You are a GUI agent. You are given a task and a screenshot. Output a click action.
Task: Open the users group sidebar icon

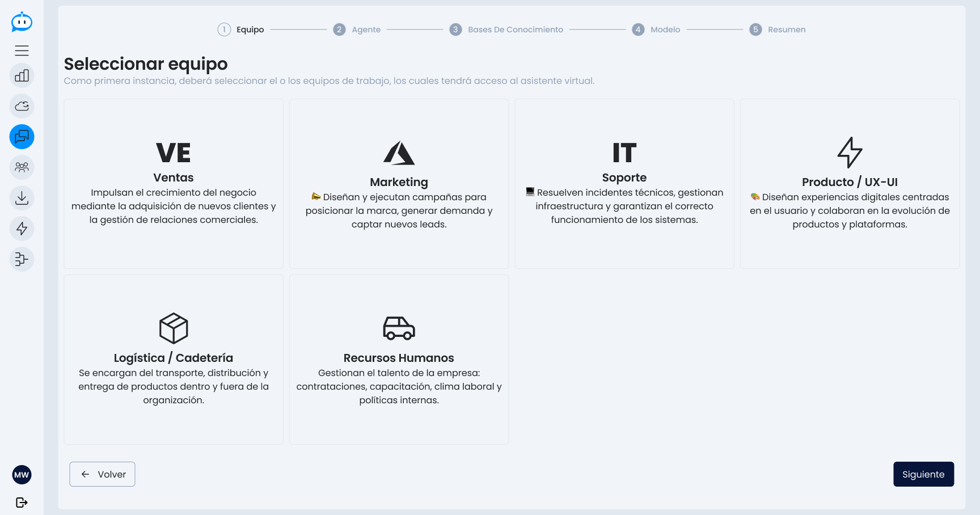pos(22,167)
